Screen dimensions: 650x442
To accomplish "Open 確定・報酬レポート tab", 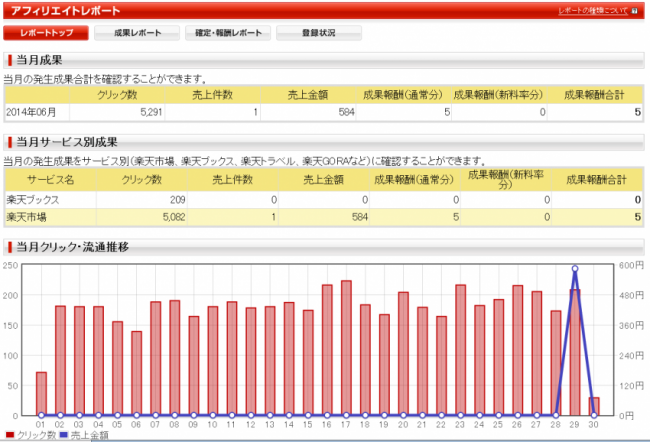I will (x=228, y=33).
